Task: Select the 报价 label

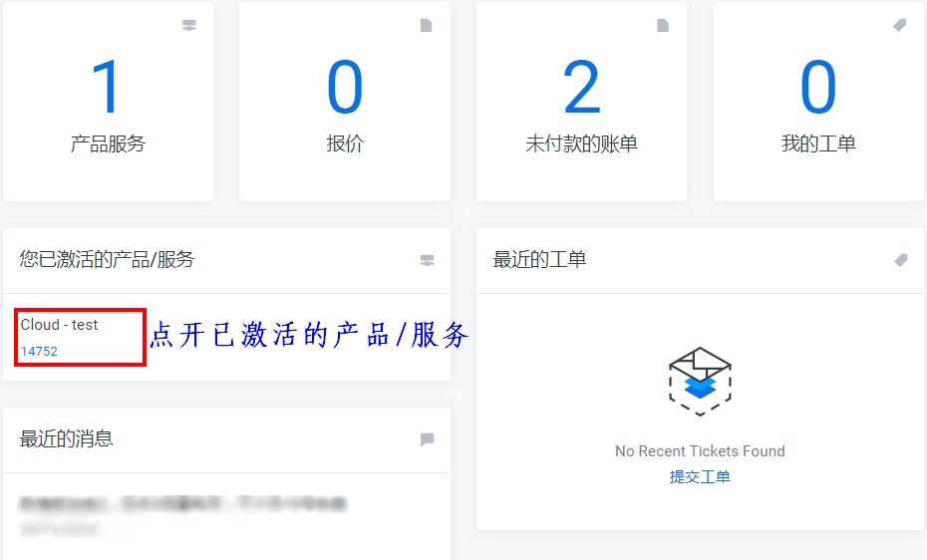Action: [x=345, y=143]
